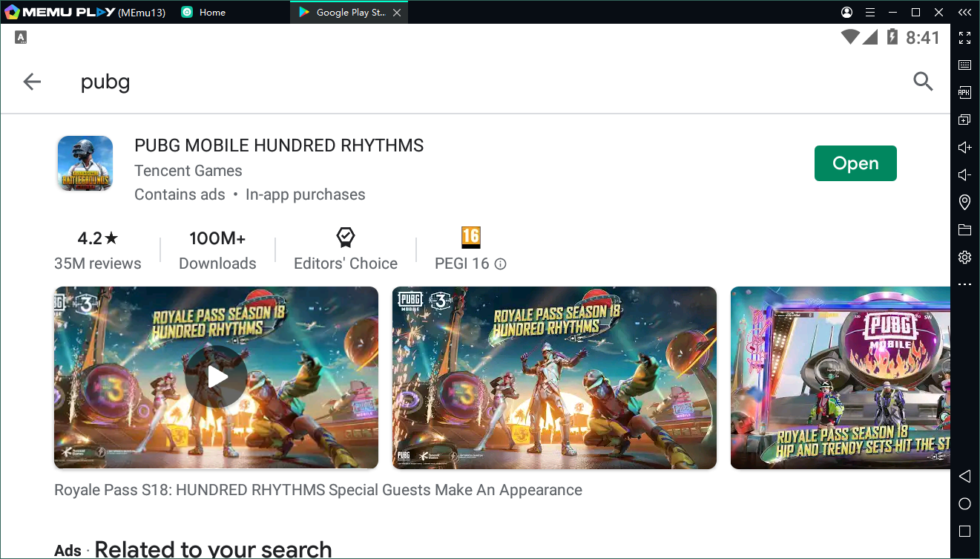The image size is (980, 559).
Task: Open the PUBG MOBILE game
Action: pyautogui.click(x=855, y=163)
